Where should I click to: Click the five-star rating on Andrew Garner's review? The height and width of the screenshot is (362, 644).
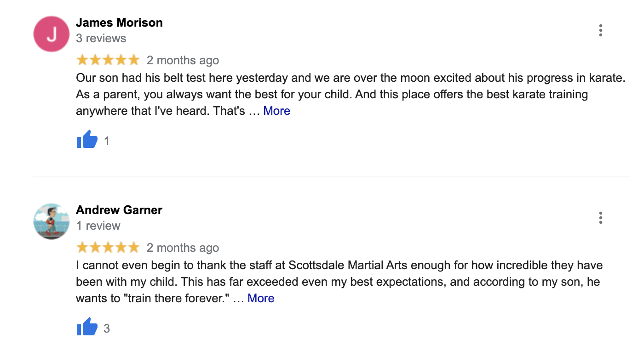(x=108, y=248)
